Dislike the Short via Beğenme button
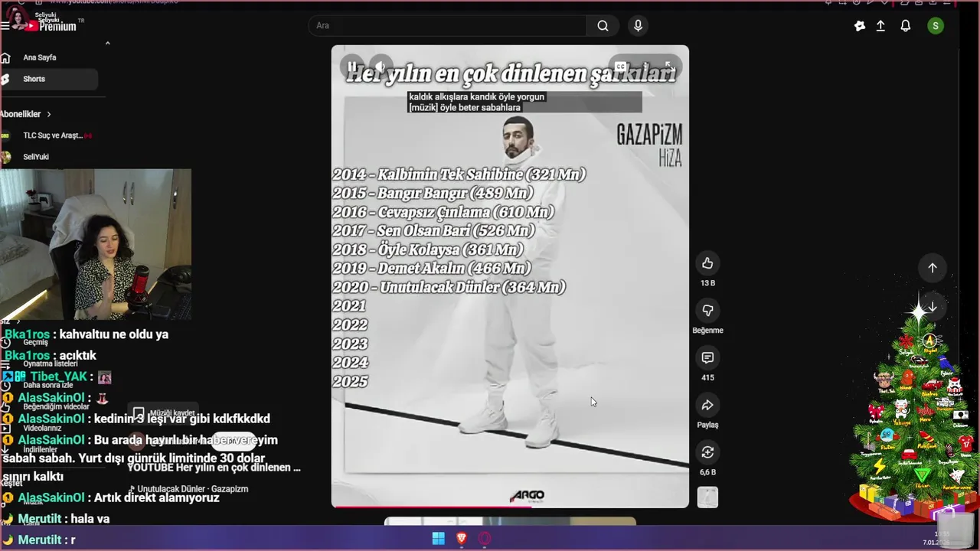 (x=707, y=311)
